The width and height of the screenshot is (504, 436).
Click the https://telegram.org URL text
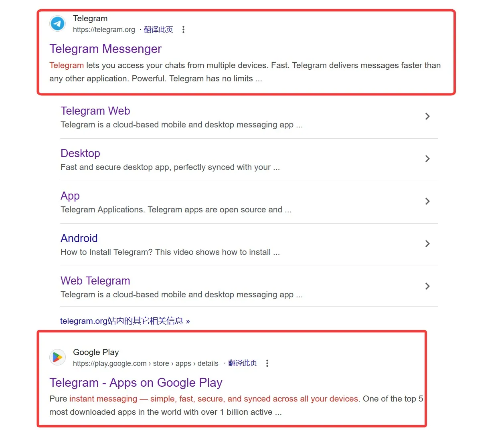click(104, 30)
